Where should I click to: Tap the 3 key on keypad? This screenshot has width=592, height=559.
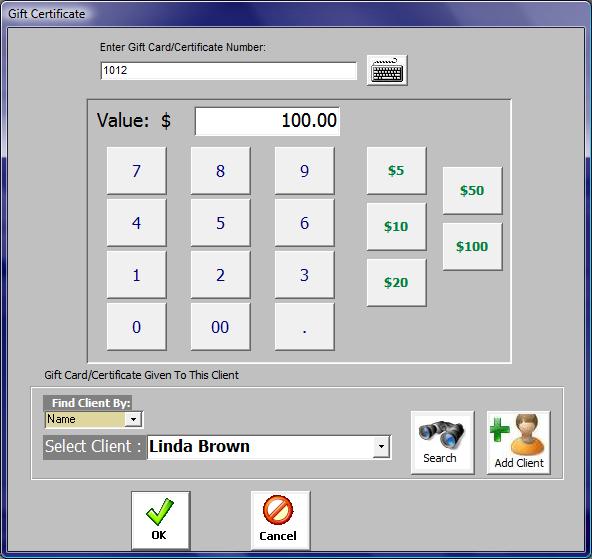[x=305, y=275]
